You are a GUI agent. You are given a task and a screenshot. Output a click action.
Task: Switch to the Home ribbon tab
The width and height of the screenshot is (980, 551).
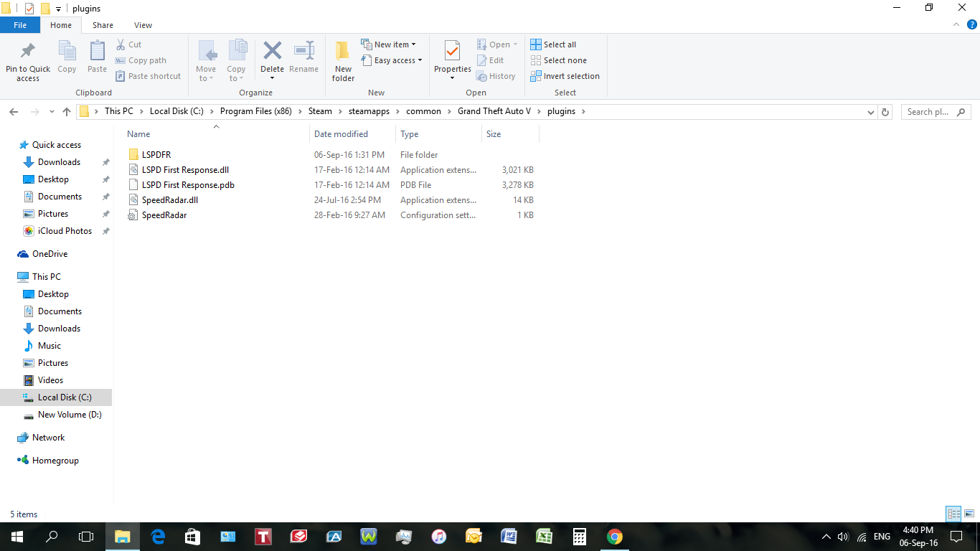[x=61, y=25]
